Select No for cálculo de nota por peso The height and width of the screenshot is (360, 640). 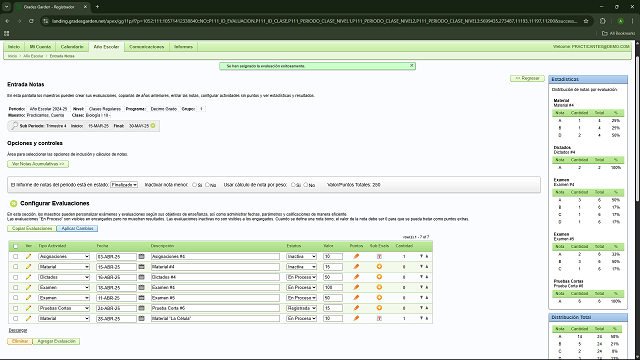[306, 185]
